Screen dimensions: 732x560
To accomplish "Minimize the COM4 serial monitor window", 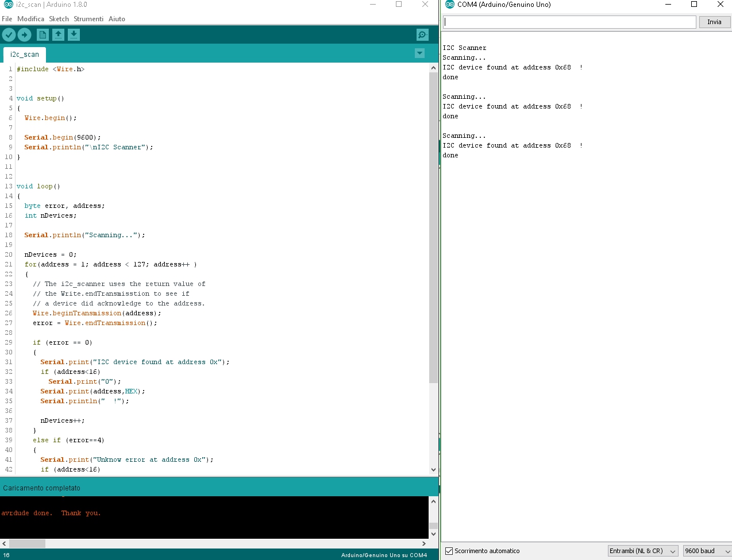I will (x=668, y=5).
